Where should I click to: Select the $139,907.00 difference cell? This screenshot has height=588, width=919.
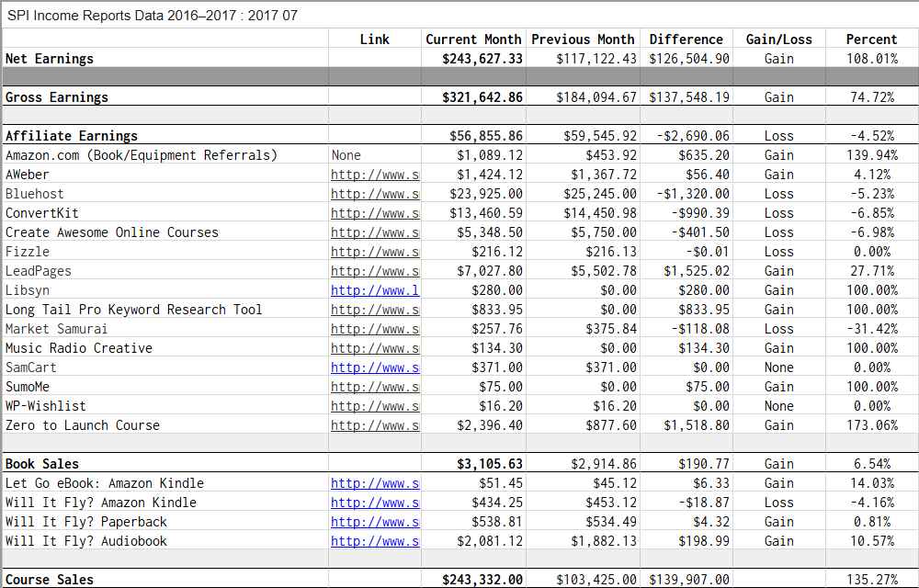coord(689,580)
